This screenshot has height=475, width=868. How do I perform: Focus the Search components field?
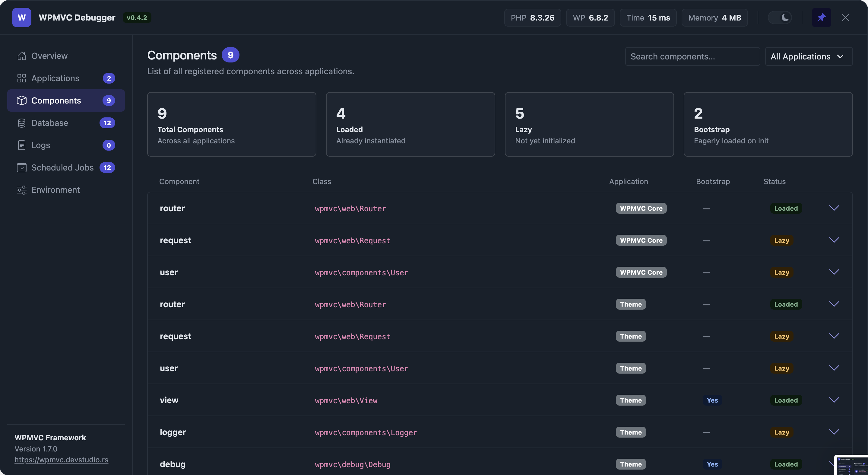pyautogui.click(x=692, y=56)
